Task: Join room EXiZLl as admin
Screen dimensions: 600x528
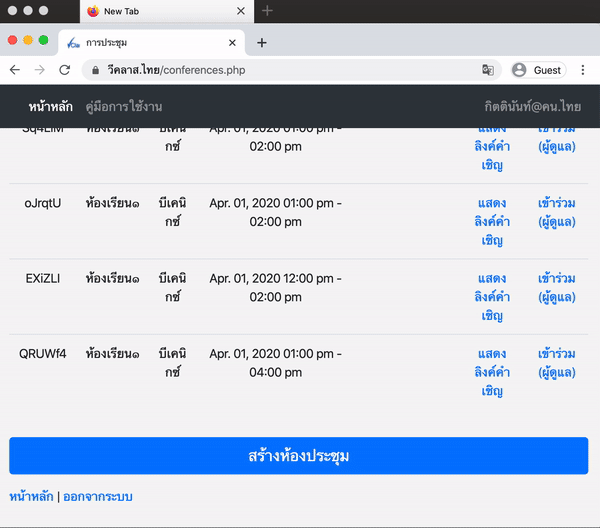Action: click(x=556, y=287)
